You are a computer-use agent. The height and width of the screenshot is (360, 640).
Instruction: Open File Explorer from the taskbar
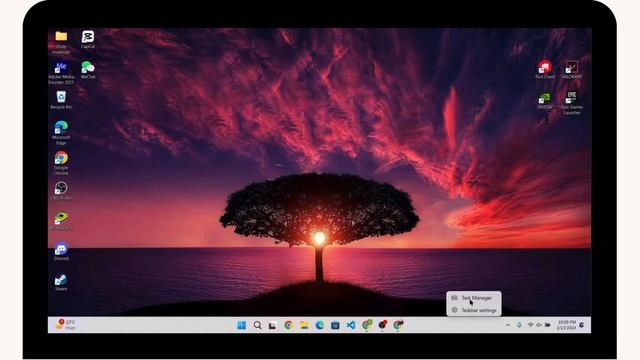304,325
